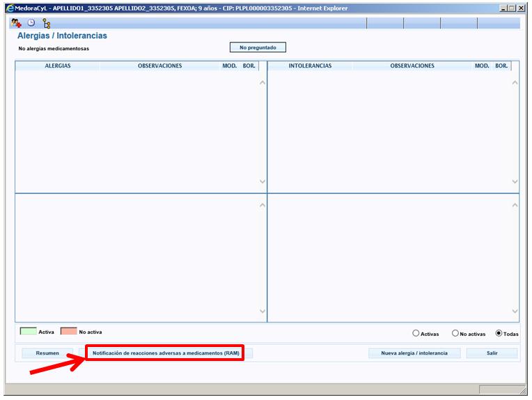
Task: Click the green Activa color swatch
Action: pyautogui.click(x=27, y=332)
